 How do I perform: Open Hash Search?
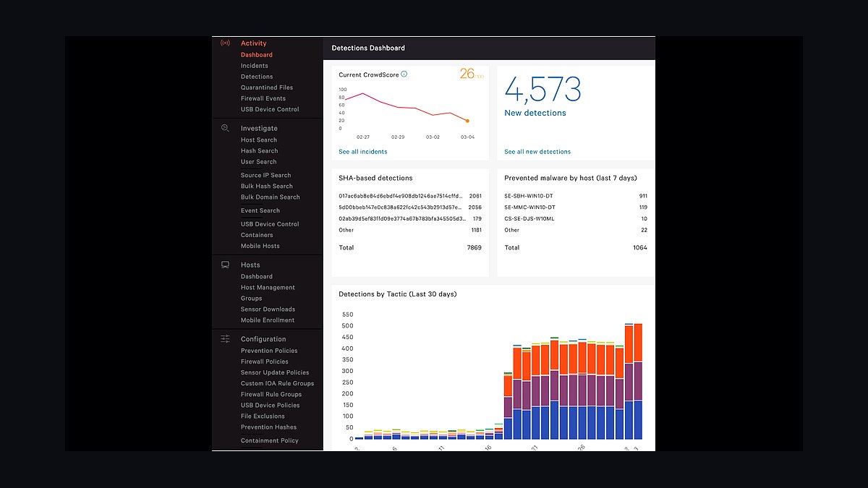[260, 151]
